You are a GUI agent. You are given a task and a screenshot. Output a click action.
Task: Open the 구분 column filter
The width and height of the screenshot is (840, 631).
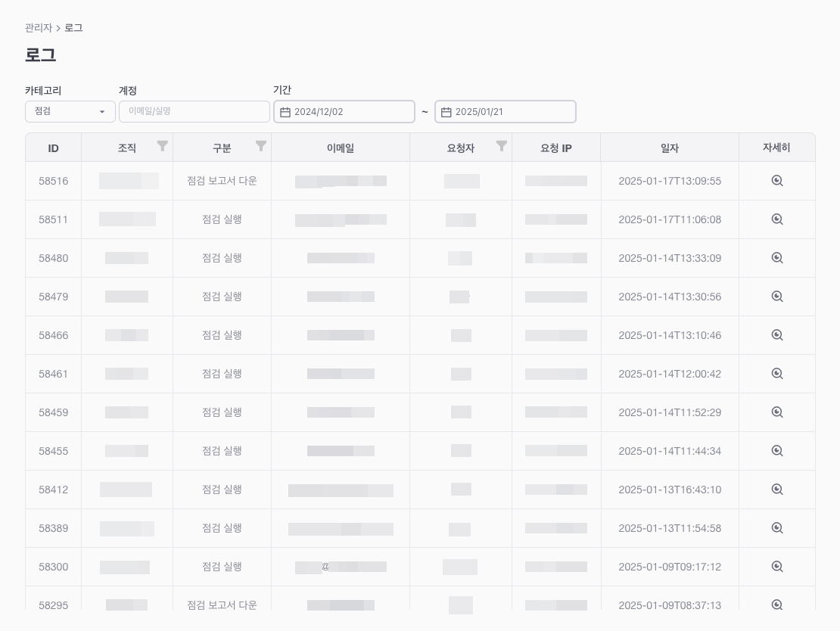(260, 146)
